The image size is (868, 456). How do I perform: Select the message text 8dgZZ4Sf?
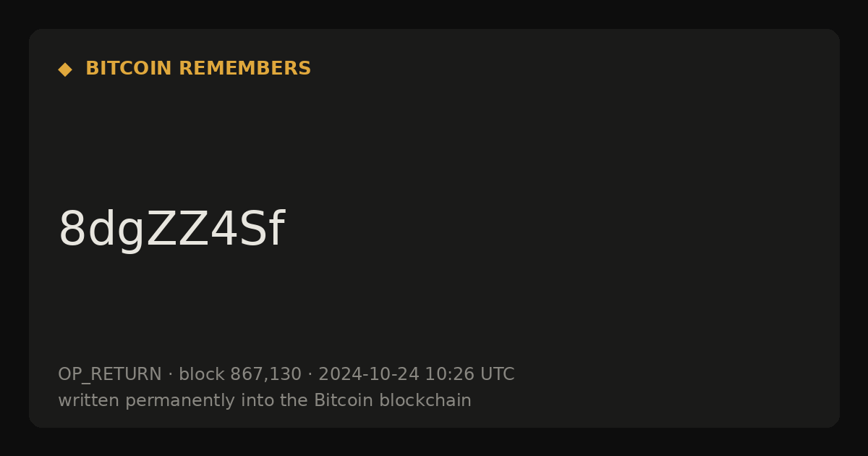point(171,230)
